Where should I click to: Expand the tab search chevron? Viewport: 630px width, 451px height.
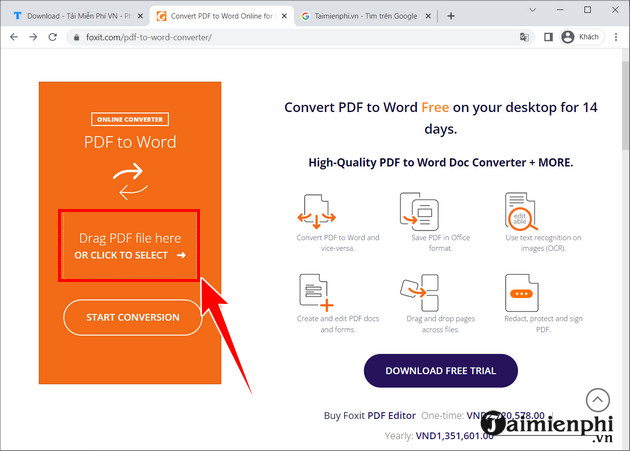533,10
